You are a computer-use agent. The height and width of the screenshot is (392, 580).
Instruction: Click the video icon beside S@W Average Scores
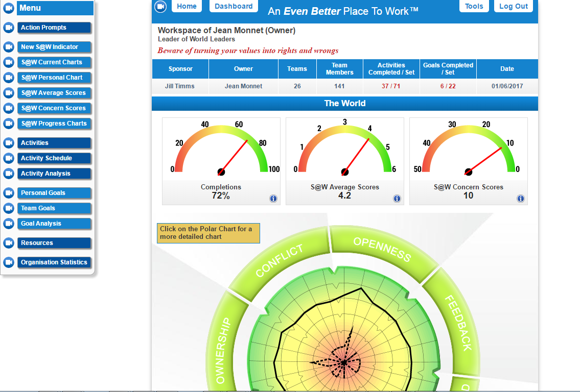coord(9,93)
